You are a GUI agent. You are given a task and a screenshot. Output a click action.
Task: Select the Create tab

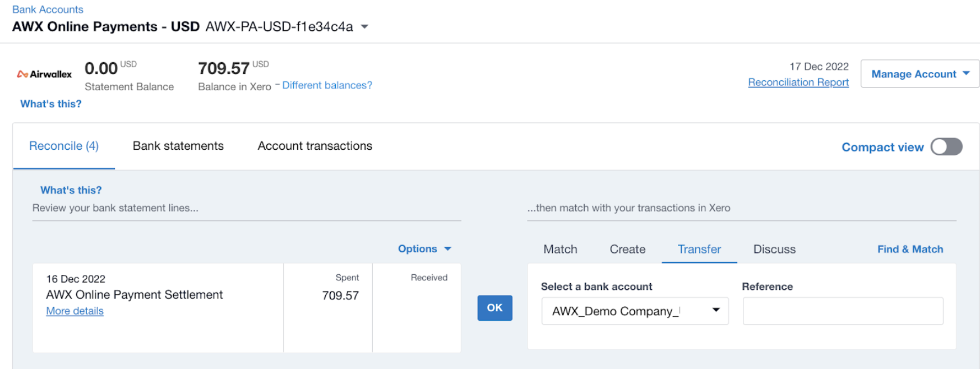tap(627, 250)
